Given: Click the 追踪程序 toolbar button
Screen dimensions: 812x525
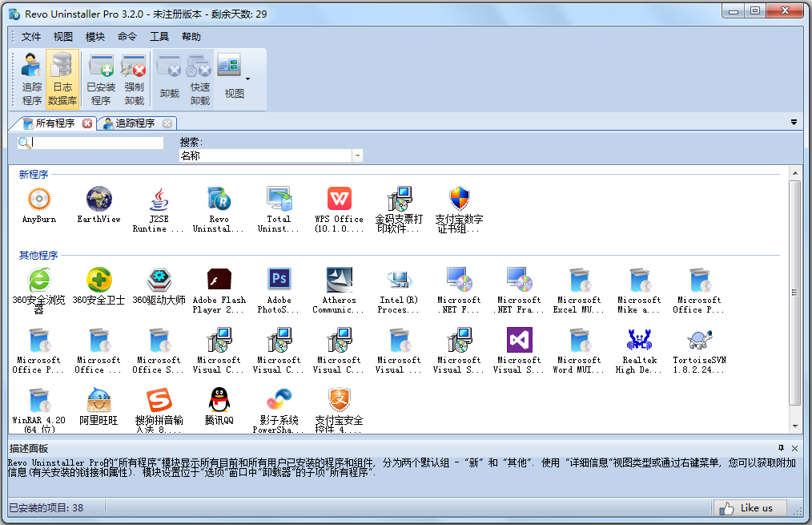Looking at the screenshot, I should click(31, 79).
